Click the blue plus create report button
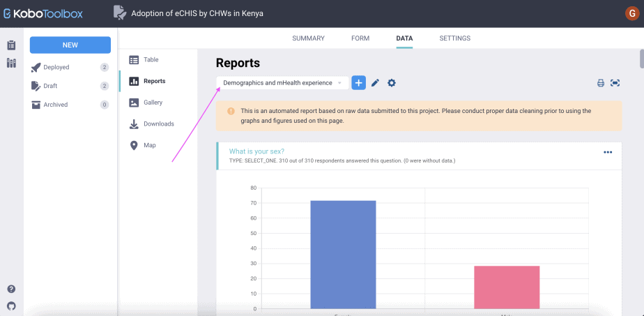The image size is (644, 316). coord(358,83)
